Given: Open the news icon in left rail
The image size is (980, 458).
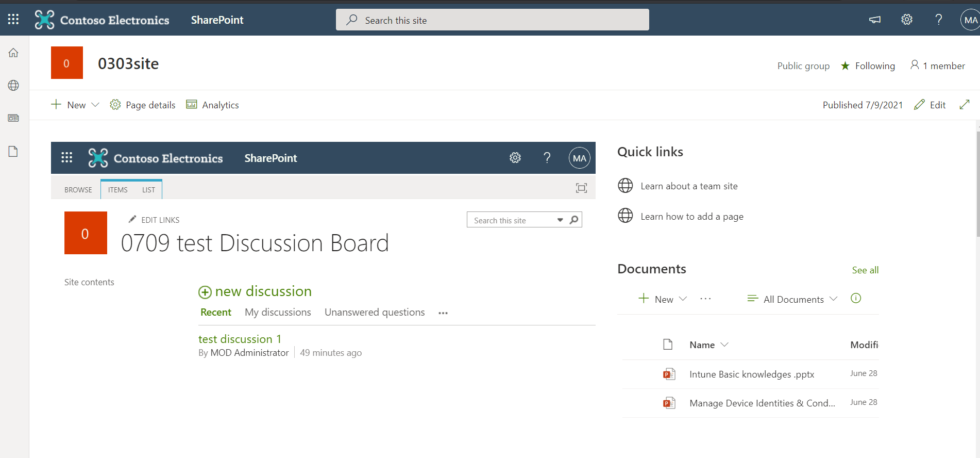Looking at the screenshot, I should (x=13, y=118).
